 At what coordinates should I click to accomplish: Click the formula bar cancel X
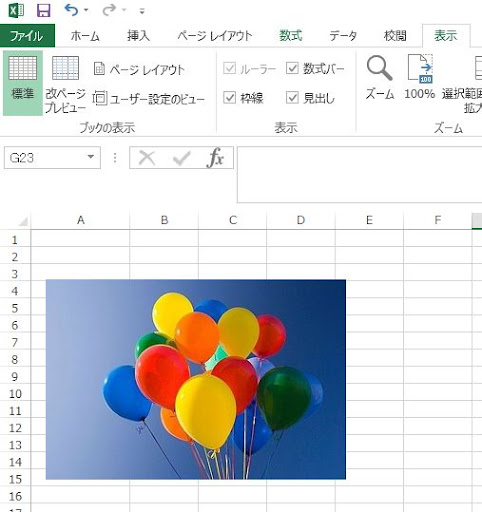point(147,158)
